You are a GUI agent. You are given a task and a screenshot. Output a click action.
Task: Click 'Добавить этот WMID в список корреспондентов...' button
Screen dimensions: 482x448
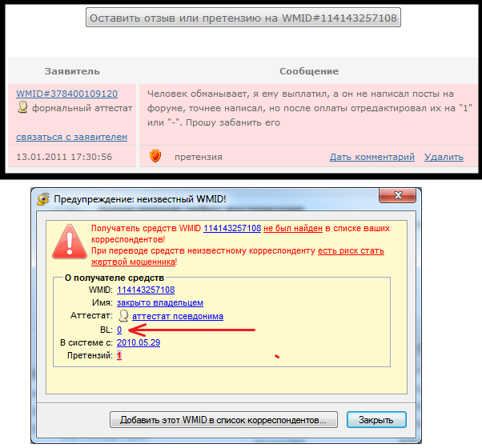pos(223,420)
